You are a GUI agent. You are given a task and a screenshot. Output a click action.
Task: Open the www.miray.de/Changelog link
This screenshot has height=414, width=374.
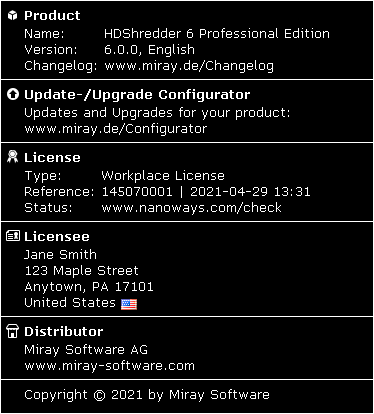pyautogui.click(x=189, y=66)
